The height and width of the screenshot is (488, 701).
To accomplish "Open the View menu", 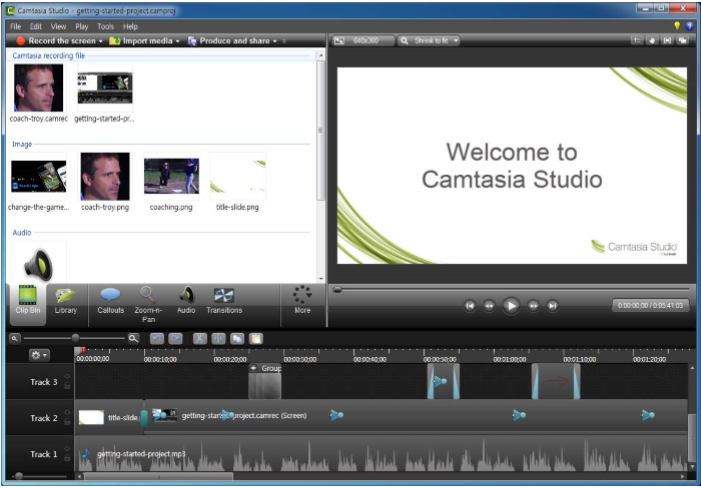I will click(x=58, y=26).
